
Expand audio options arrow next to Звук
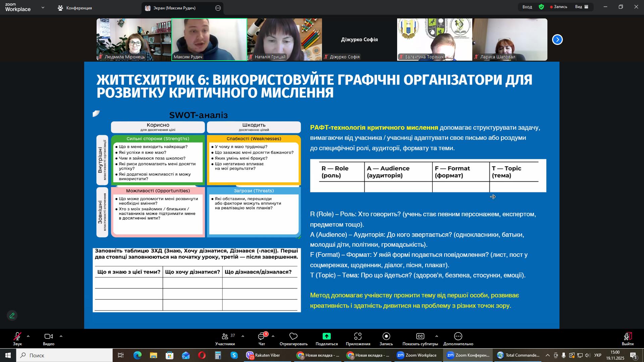[x=28, y=336]
